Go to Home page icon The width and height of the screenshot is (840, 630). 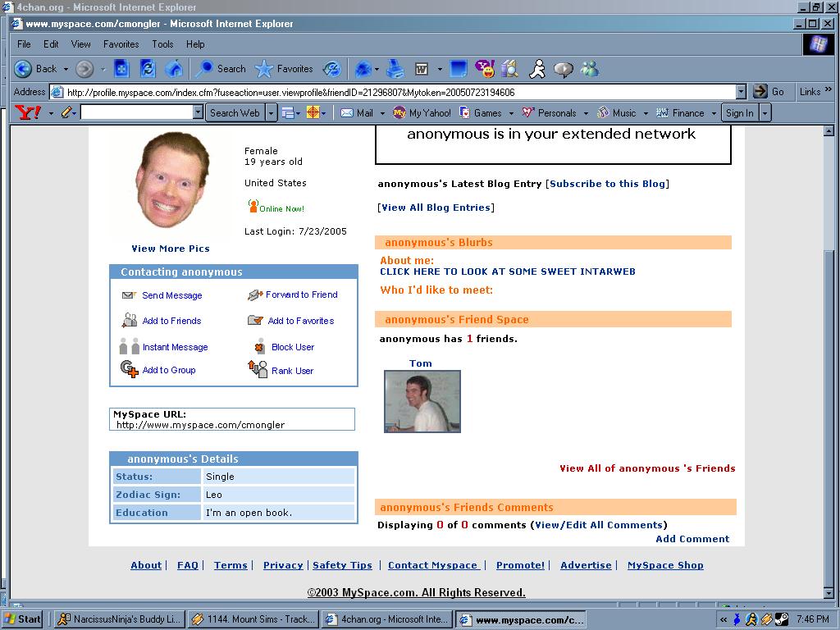(x=174, y=69)
